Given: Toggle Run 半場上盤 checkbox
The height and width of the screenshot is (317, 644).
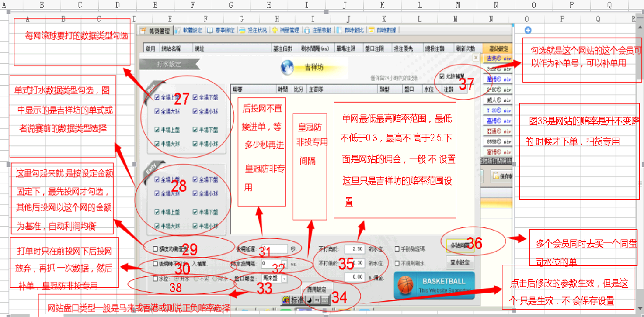Looking at the screenshot, I should tap(157, 130).
